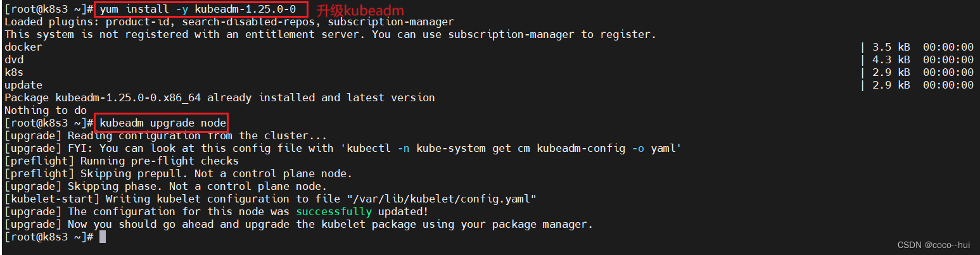Click the green word successfully
The width and height of the screenshot is (980, 255).
pyautogui.click(x=334, y=211)
